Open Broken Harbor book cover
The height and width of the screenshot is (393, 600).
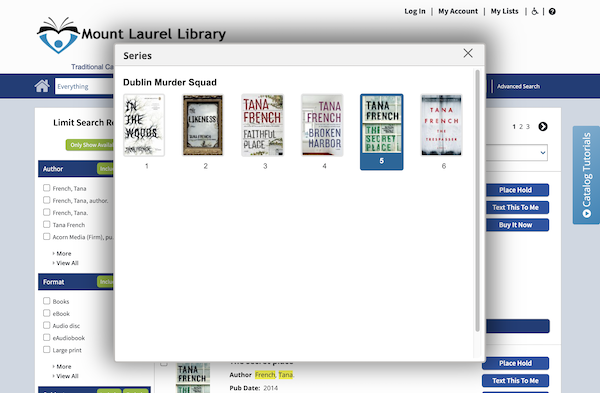pyautogui.click(x=322, y=125)
